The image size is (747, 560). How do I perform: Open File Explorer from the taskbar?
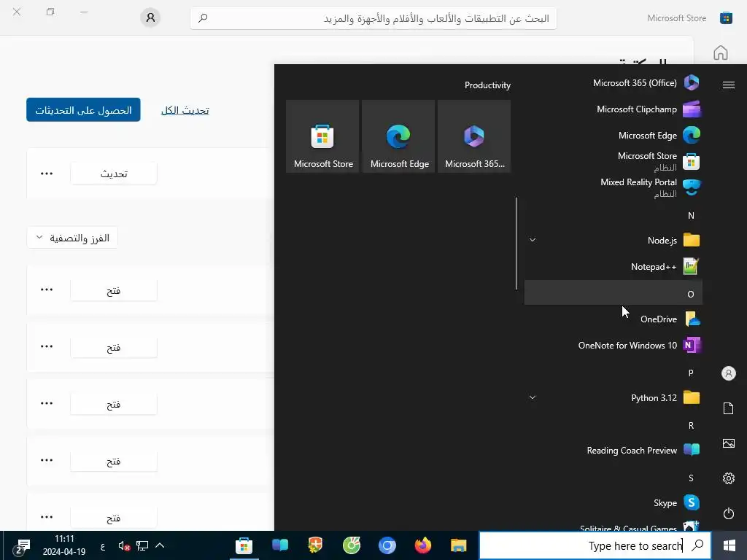coord(458,545)
